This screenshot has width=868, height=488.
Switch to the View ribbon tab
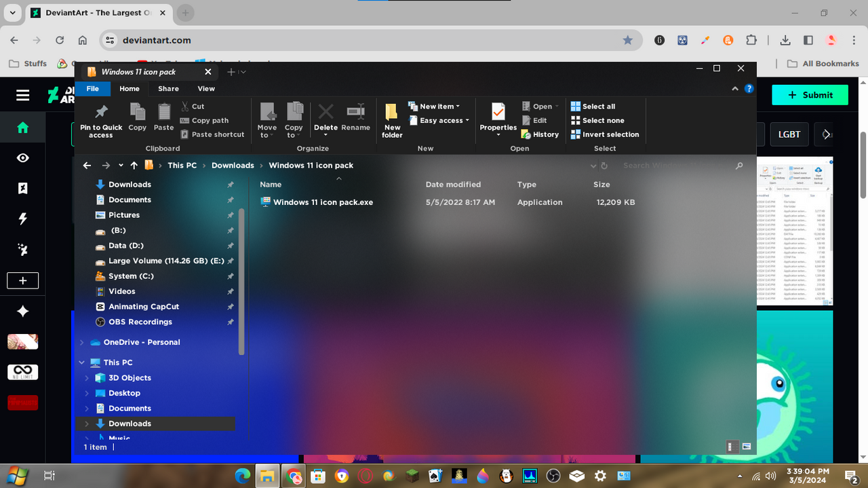click(206, 89)
